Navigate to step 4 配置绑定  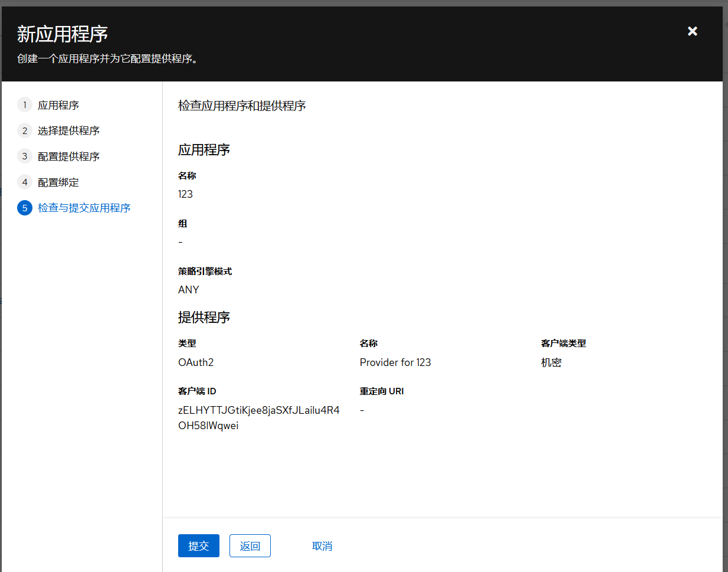pyautogui.click(x=58, y=182)
